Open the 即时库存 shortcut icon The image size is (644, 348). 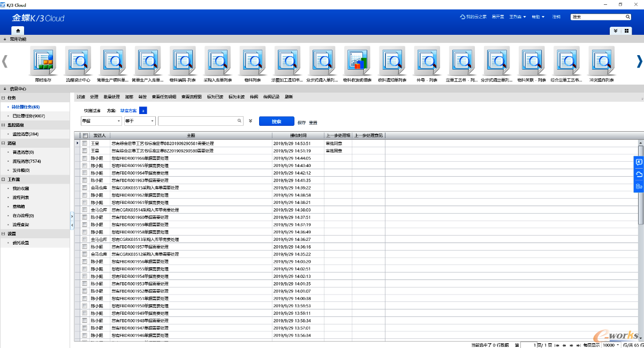click(43, 60)
